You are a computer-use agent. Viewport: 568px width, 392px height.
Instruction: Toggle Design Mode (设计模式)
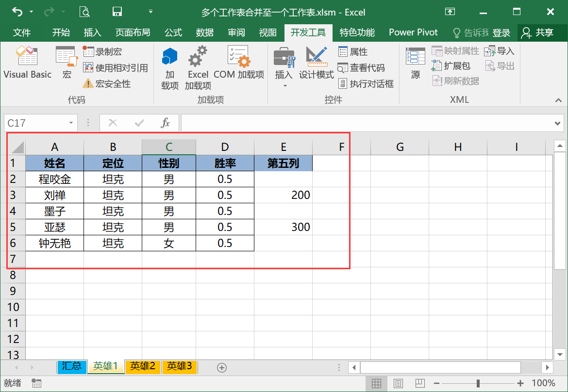click(316, 62)
